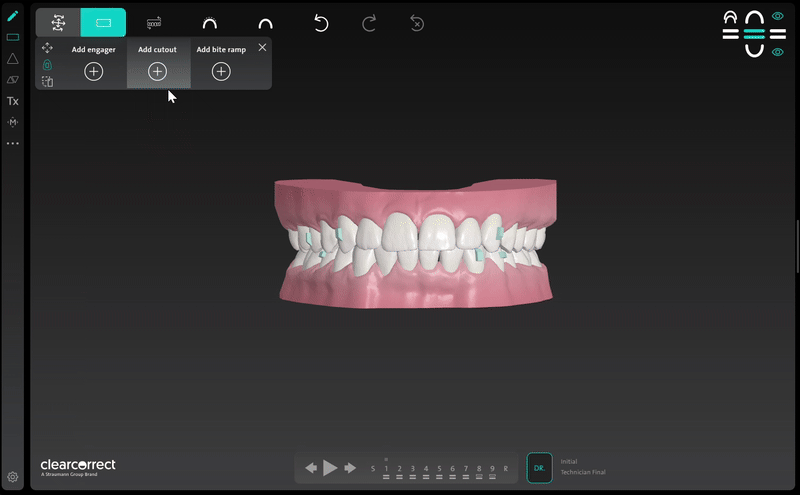Open the settings gear at bottom left
This screenshot has height=495, width=800.
[x=13, y=477]
